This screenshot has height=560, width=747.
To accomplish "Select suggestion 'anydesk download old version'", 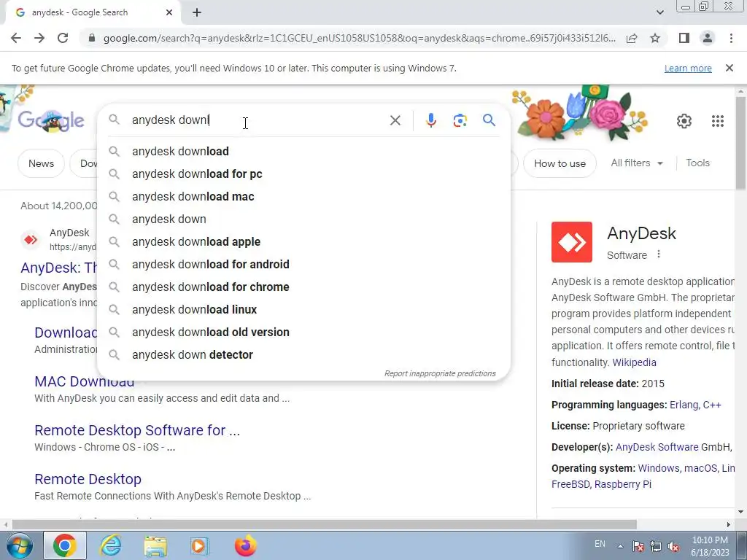I will [303, 332].
